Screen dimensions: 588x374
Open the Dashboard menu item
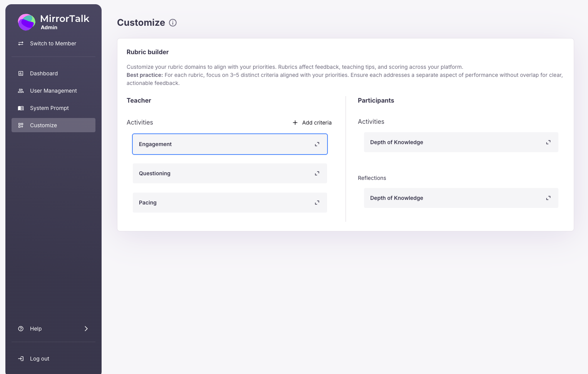point(44,73)
